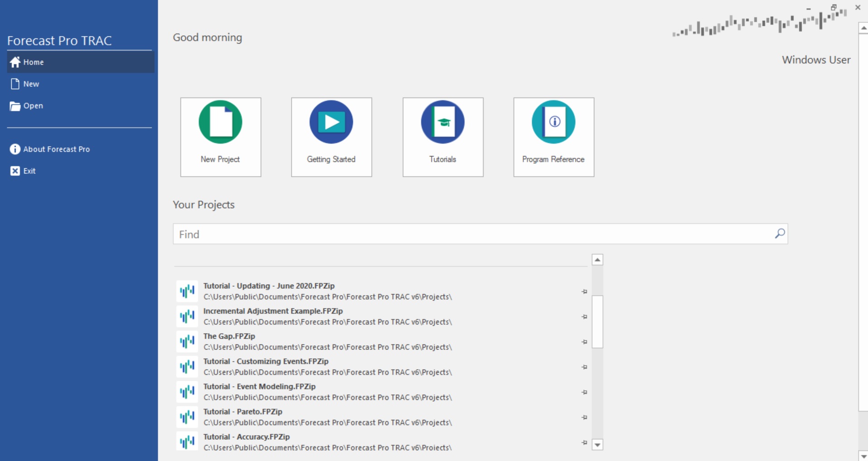The height and width of the screenshot is (461, 868).
Task: Open Tutorial - Event Modeling.FPZip
Action: [381, 392]
